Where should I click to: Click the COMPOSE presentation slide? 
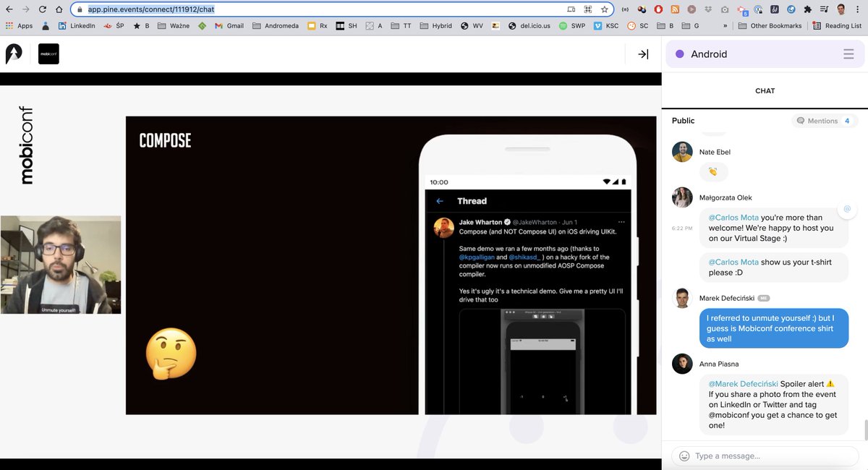pos(391,265)
